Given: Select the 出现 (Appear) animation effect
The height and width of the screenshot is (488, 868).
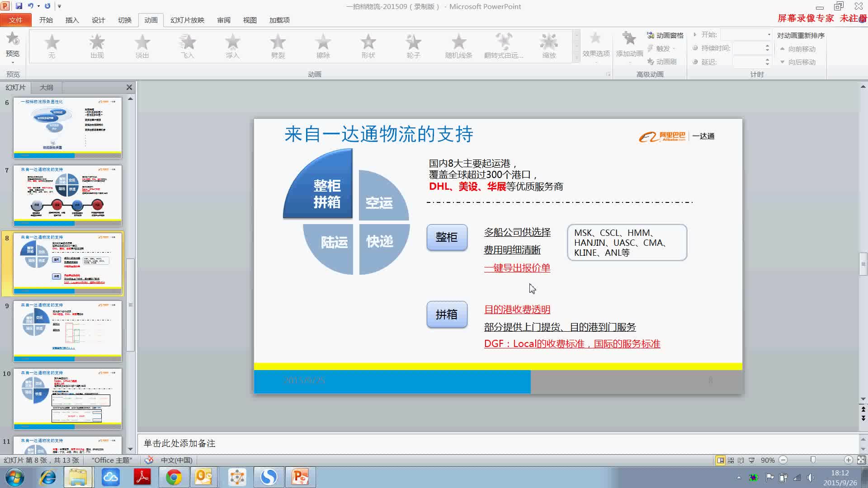Looking at the screenshot, I should 97,46.
